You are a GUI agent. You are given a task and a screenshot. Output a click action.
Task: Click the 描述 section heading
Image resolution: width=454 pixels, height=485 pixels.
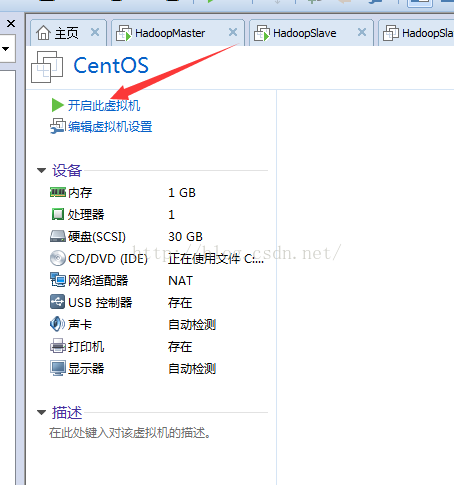67,413
